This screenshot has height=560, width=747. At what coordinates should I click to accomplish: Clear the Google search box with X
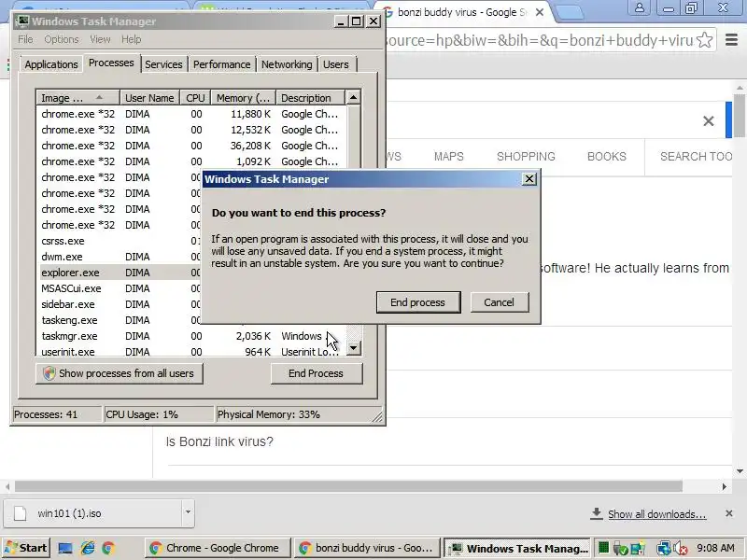pyautogui.click(x=709, y=121)
